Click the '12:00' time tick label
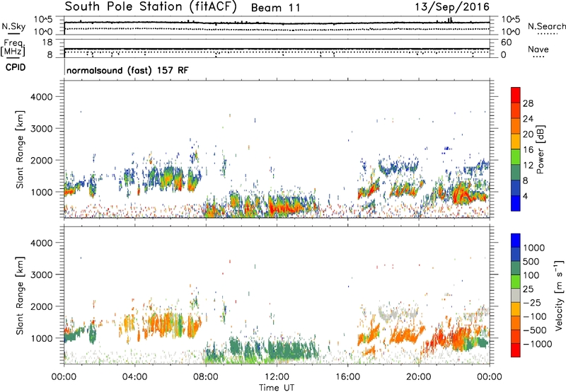 coord(277,377)
